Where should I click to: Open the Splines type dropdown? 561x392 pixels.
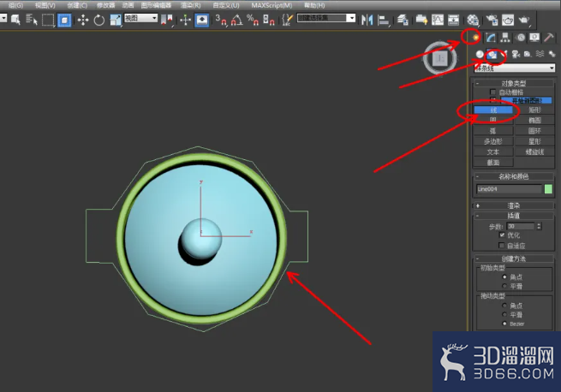click(515, 68)
